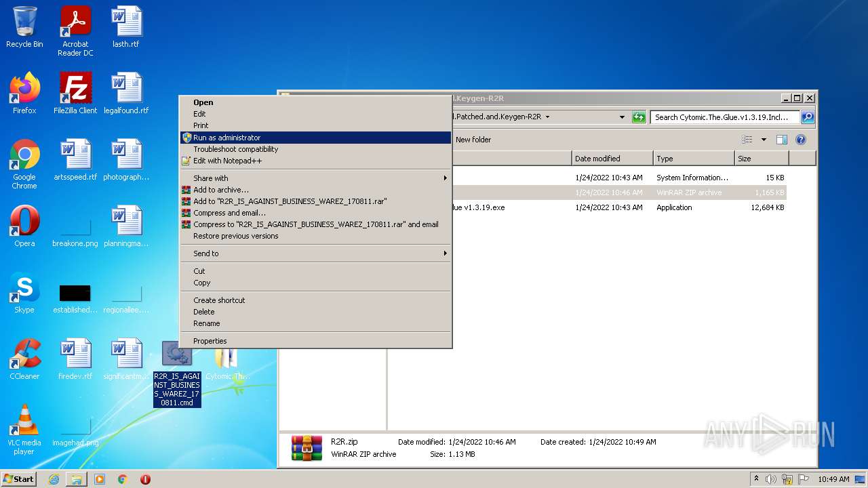Launch Firefox from the desktop
868x488 pixels.
point(24,94)
